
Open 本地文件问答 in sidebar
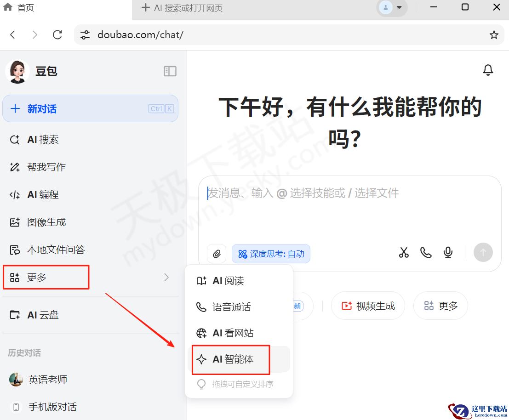(90, 250)
